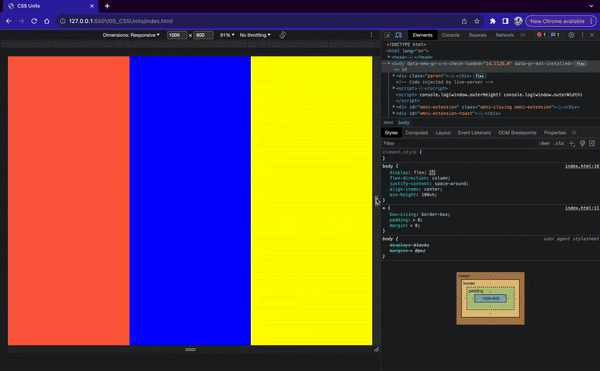Go back in browser history
The width and height of the screenshot is (600, 371).
click(8, 21)
